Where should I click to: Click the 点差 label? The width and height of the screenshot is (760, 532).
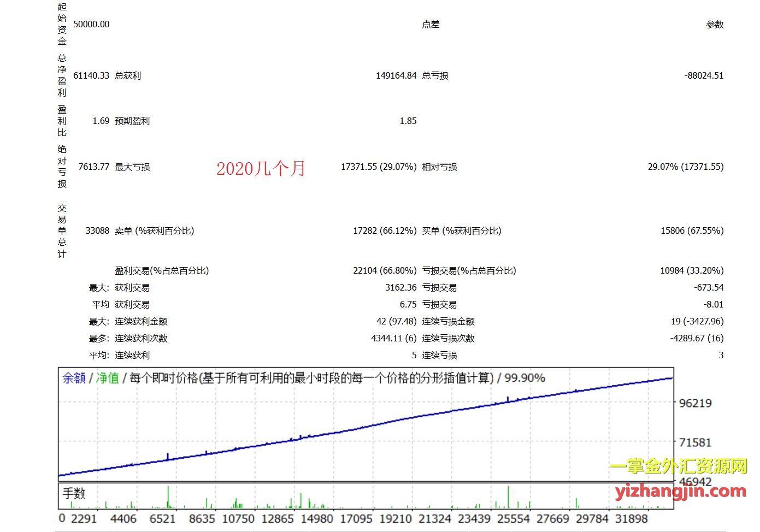(x=431, y=24)
